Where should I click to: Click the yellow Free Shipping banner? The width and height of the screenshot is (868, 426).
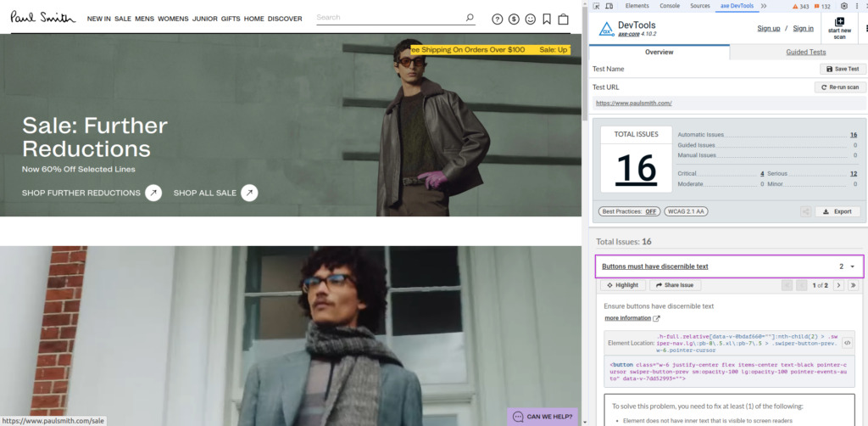pyautogui.click(x=490, y=50)
